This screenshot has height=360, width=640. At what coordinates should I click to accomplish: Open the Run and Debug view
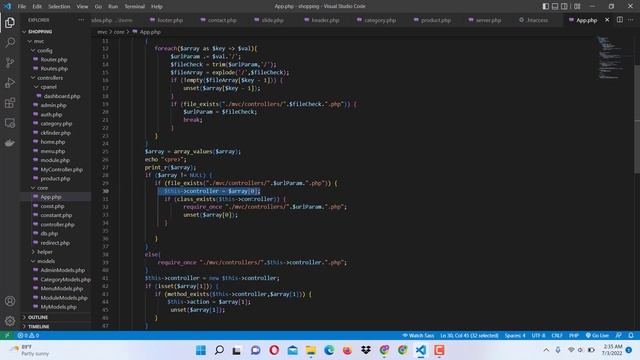coord(10,82)
